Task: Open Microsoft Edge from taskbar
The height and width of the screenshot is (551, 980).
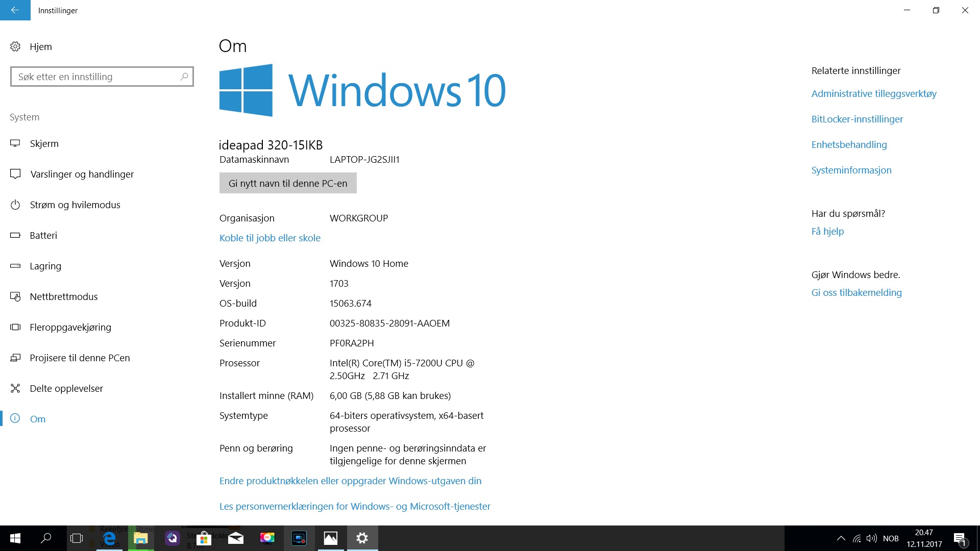Action: coord(109,538)
